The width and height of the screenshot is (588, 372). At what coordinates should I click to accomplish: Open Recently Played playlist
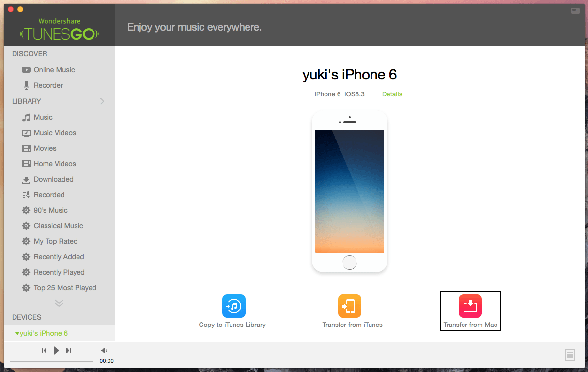53,272
